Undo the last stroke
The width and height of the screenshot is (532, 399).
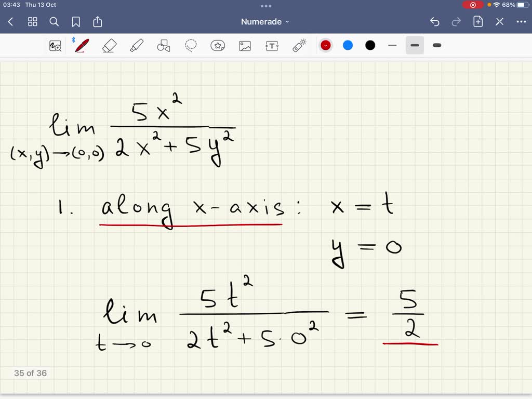tap(435, 21)
